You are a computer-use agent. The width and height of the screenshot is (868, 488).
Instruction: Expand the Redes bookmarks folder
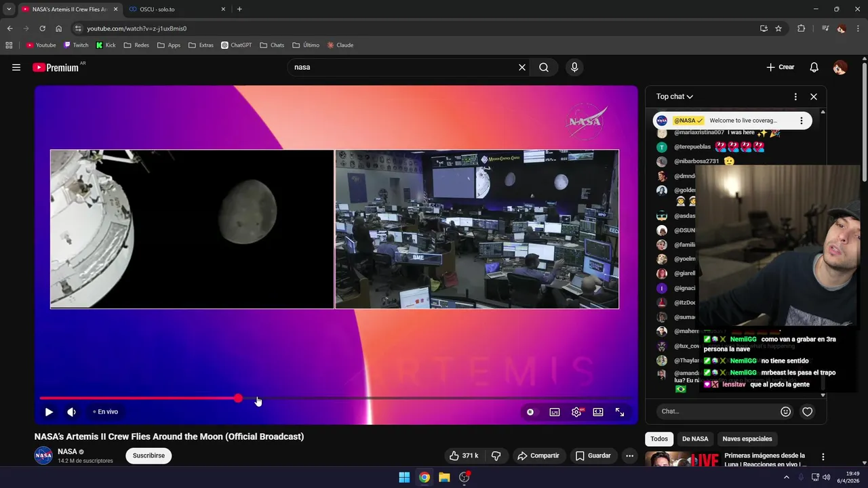136,45
